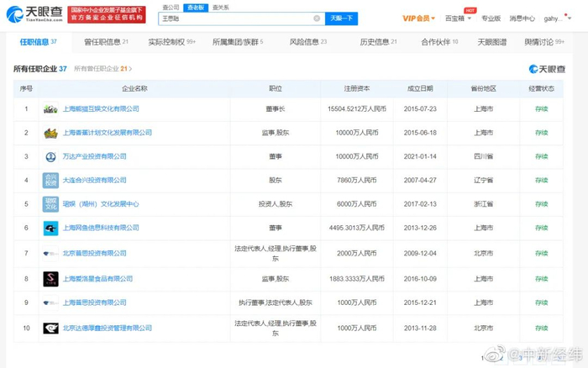Click the 上海香蕉计划 company logo icon
588x368 pixels.
coord(50,133)
